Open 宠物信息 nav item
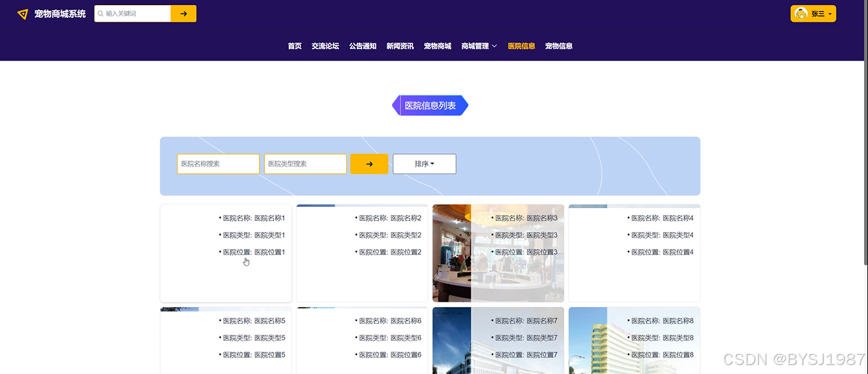 (x=558, y=46)
